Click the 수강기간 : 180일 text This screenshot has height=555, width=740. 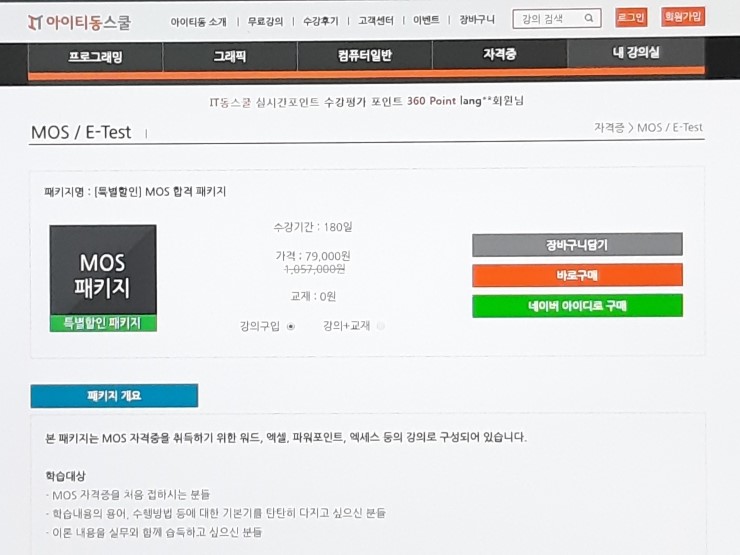point(313,227)
